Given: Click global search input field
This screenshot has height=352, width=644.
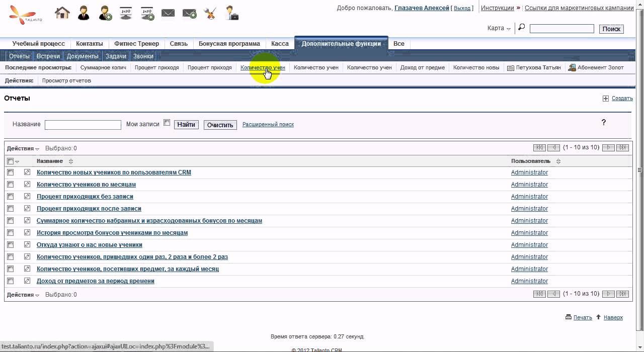Looking at the screenshot, I should pos(562,29).
